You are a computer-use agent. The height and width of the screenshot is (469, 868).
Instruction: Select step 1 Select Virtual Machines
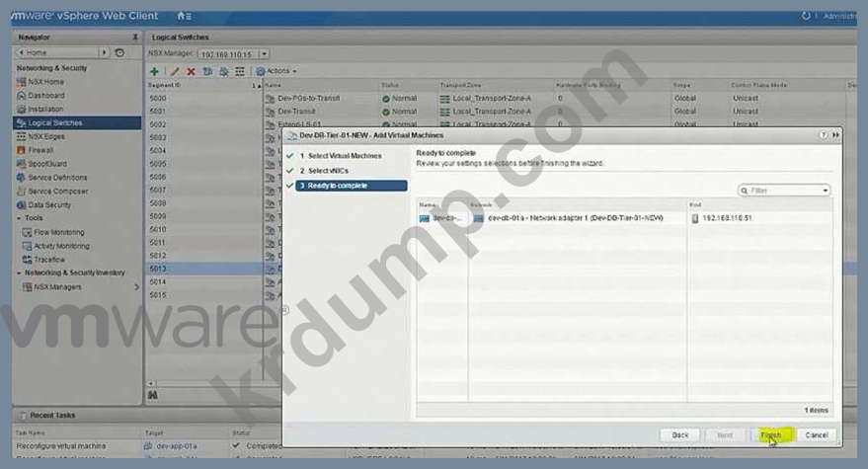tap(340, 156)
